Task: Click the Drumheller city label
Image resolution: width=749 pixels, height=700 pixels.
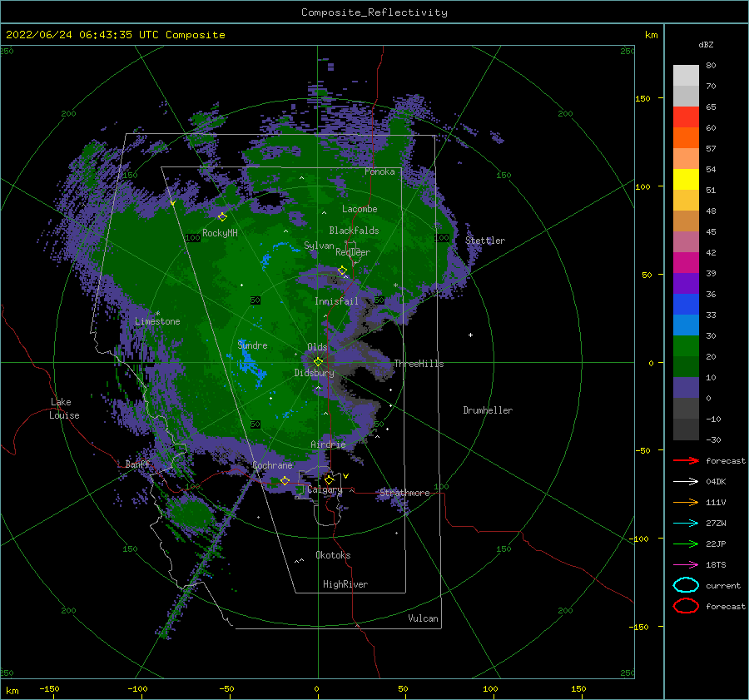Action: (x=488, y=410)
